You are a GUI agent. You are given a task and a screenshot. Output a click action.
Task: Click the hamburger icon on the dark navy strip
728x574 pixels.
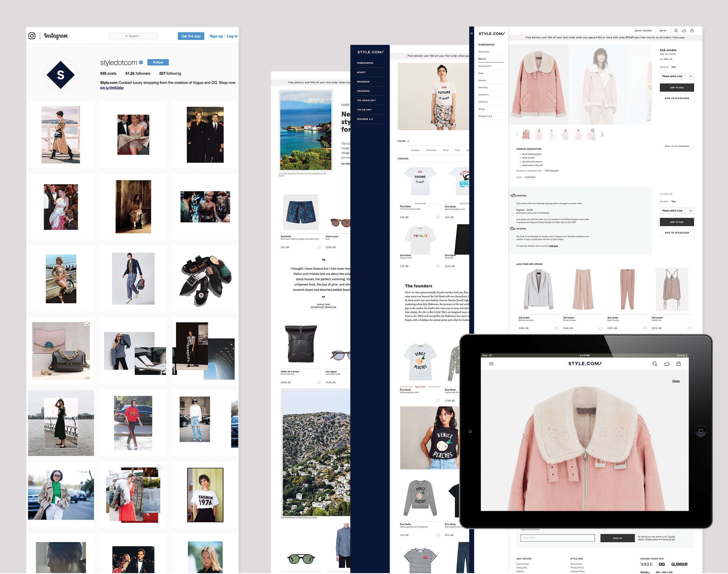pyautogui.click(x=472, y=33)
